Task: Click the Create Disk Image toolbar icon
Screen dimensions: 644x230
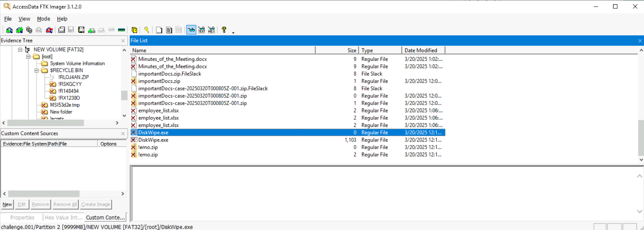Action: click(61, 30)
